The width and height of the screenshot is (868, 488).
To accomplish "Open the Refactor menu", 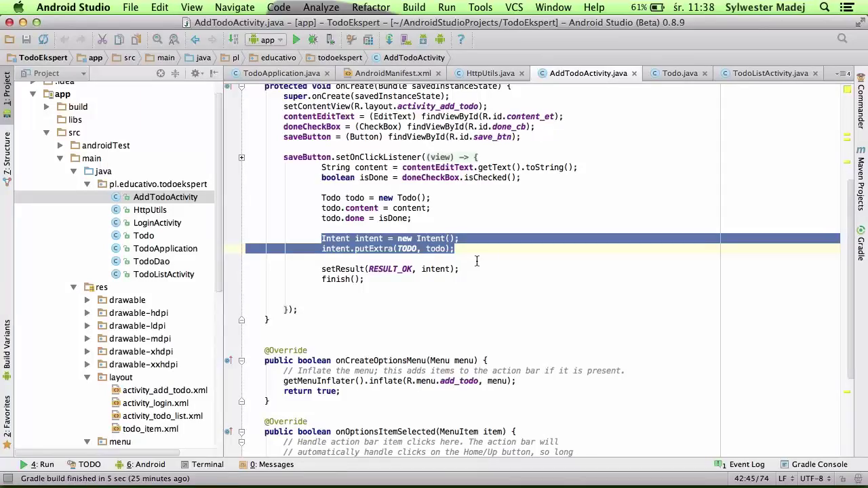I will pos(371,7).
